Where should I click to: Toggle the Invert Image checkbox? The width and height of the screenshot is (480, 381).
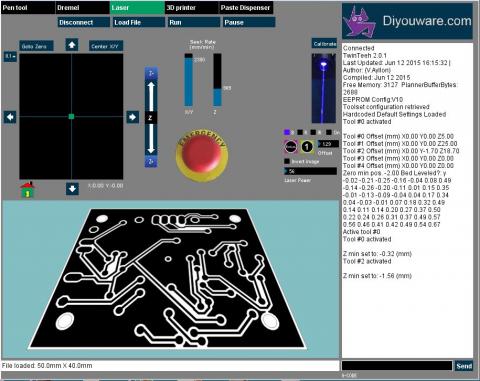(287, 161)
